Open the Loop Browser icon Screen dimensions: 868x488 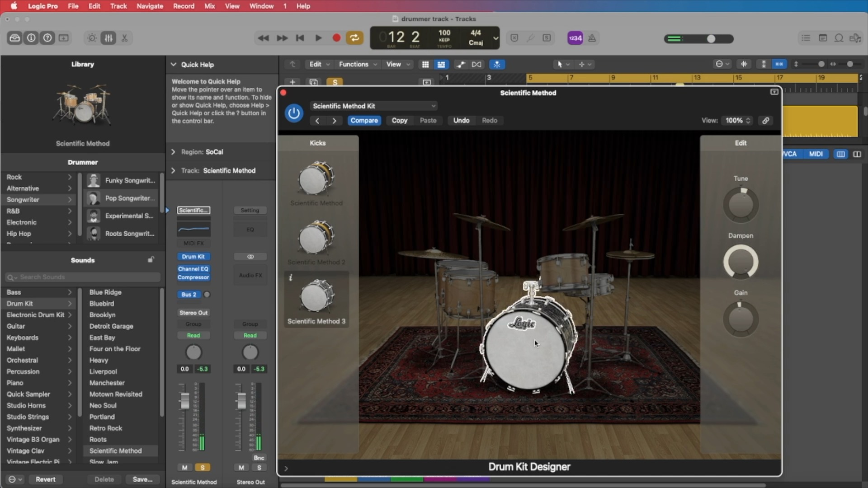(x=839, y=38)
